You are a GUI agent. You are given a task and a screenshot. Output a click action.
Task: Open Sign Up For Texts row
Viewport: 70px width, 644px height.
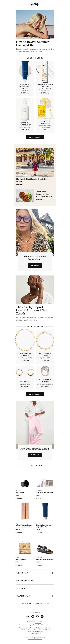pos(35,603)
